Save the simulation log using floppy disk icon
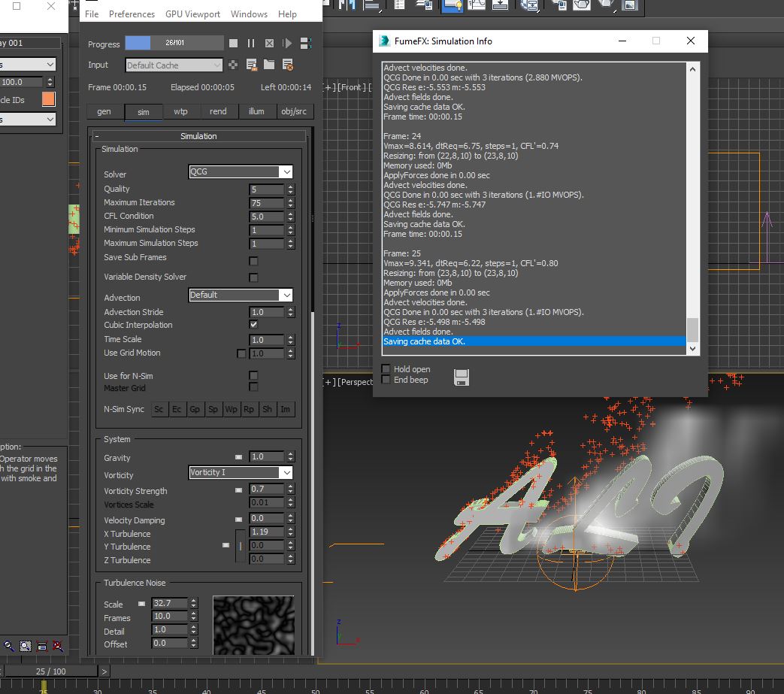This screenshot has width=784, height=694. pyautogui.click(x=461, y=377)
